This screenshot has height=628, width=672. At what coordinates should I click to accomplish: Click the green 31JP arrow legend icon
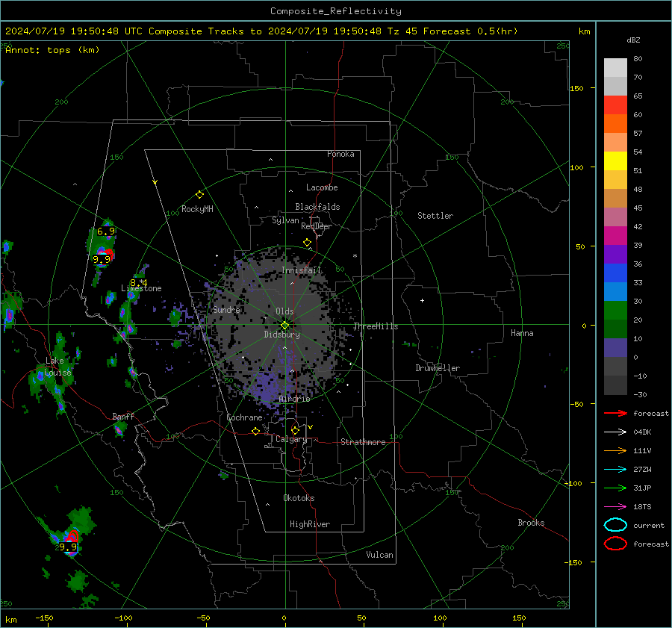pos(615,488)
